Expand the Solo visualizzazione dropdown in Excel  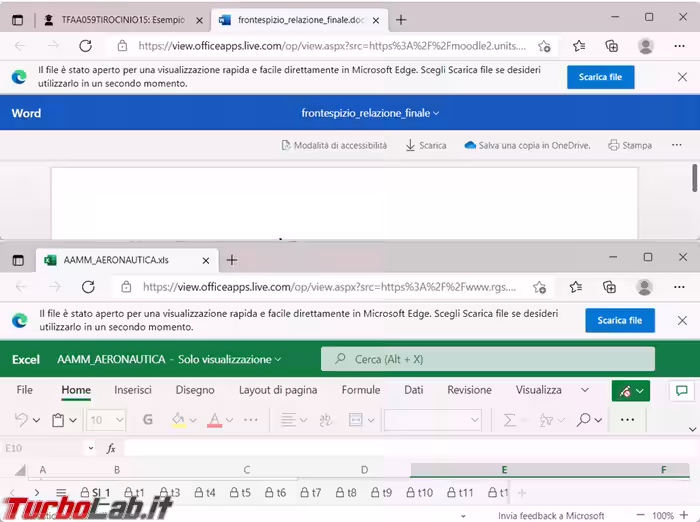coord(230,359)
